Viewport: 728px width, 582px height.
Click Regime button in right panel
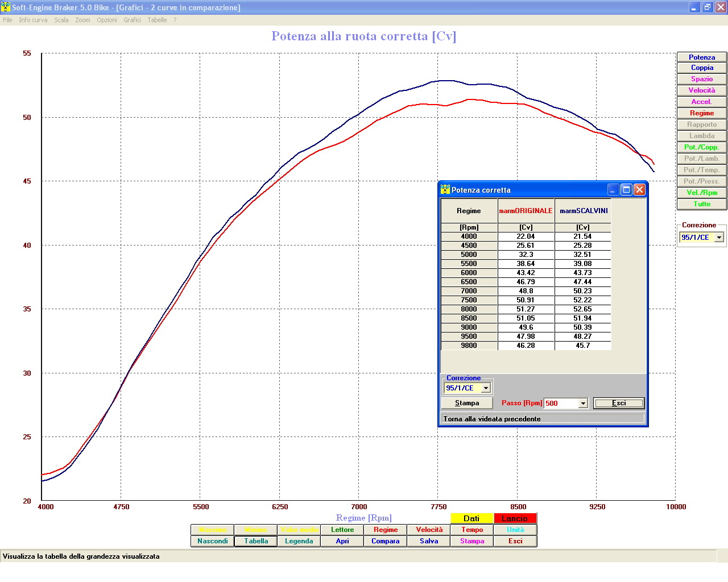tap(702, 113)
